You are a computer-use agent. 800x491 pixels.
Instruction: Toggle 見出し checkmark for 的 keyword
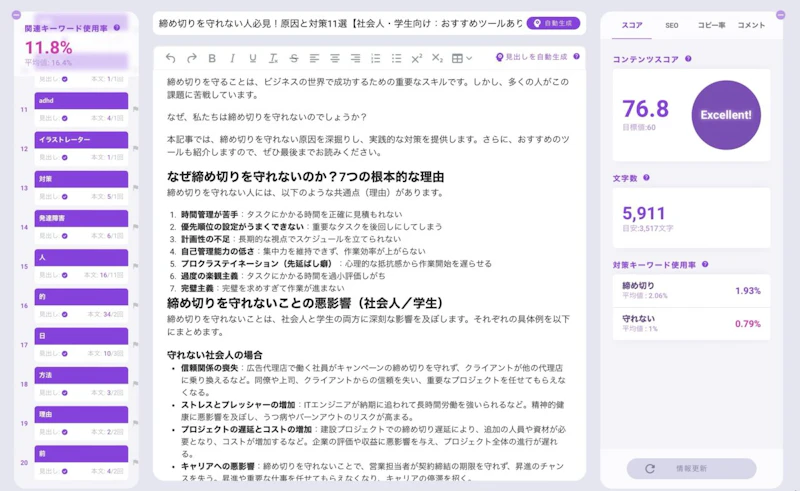[x=65, y=314]
